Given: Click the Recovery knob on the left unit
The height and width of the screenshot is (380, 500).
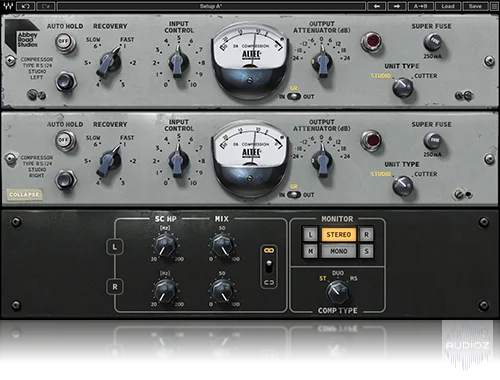Looking at the screenshot, I should tap(109, 62).
